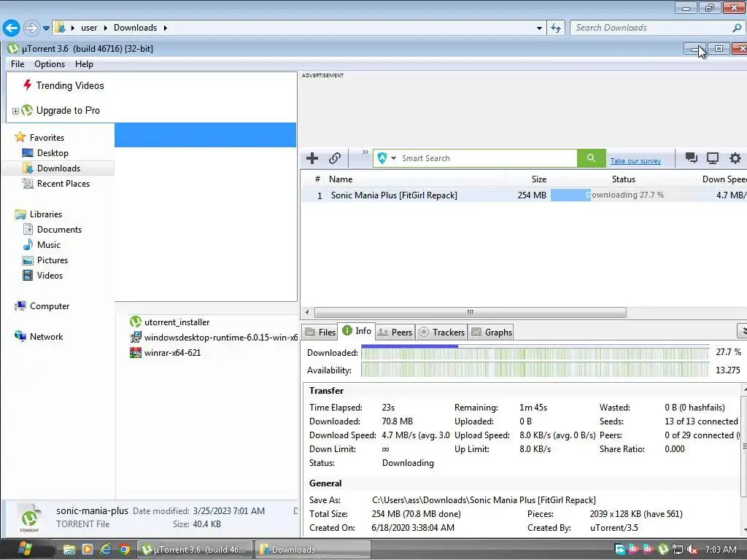Viewport: 747px width, 560px height.
Task: Click the Windows Start button
Action: click(24, 550)
